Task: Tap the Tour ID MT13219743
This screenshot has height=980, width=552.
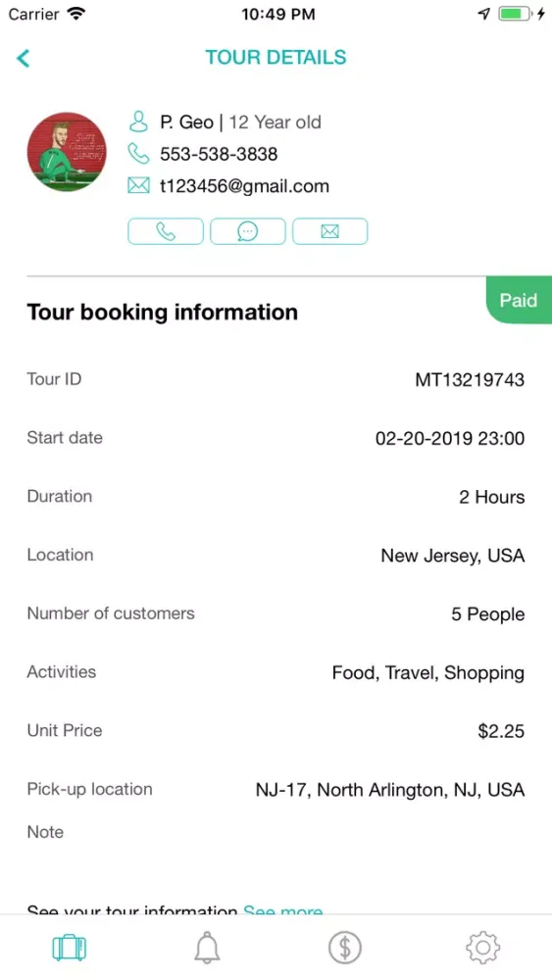Action: pos(470,379)
